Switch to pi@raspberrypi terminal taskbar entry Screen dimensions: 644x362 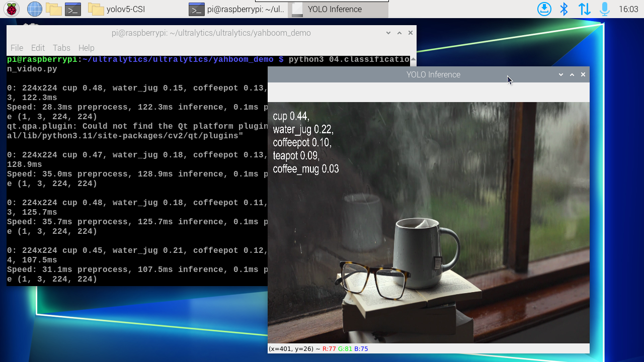237,9
